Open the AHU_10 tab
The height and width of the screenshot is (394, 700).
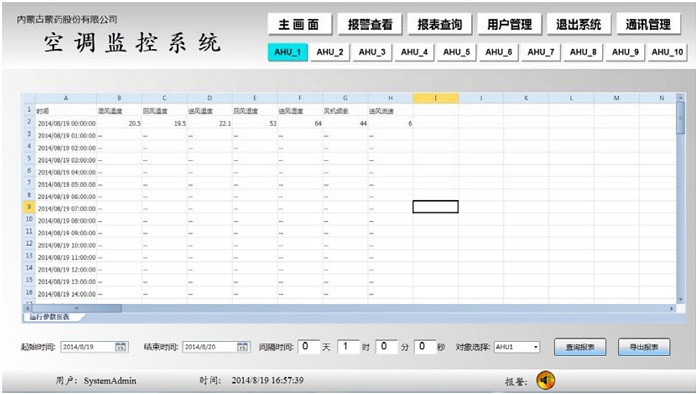tap(667, 52)
